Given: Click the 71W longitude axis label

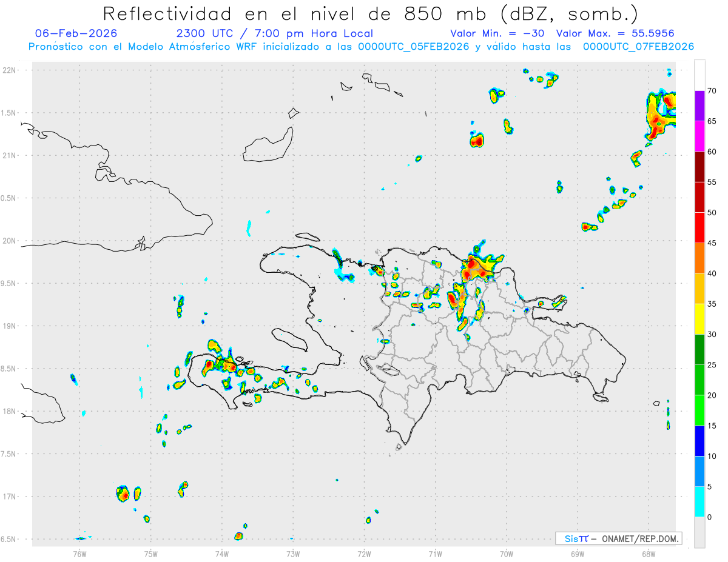Looking at the screenshot, I should click(435, 554).
